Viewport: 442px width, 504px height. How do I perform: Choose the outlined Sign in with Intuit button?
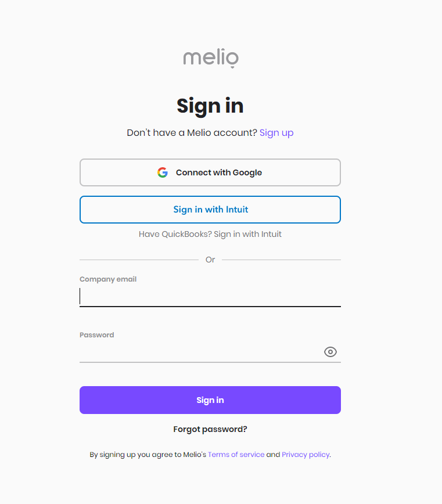[210, 210]
